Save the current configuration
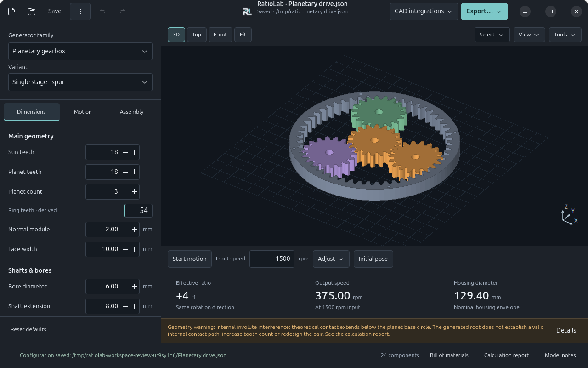588x368 pixels. 55,11
